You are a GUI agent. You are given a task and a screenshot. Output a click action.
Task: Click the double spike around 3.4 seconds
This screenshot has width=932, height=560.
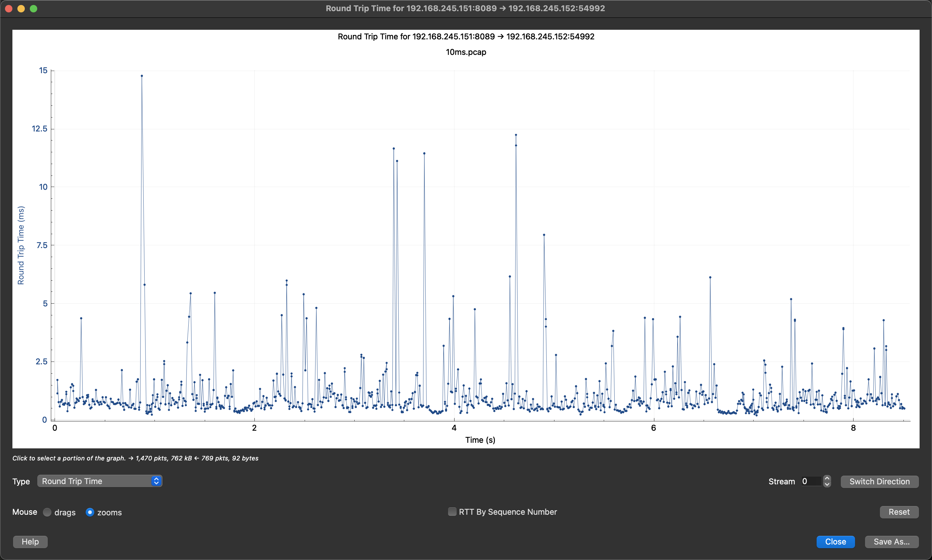pyautogui.click(x=394, y=148)
